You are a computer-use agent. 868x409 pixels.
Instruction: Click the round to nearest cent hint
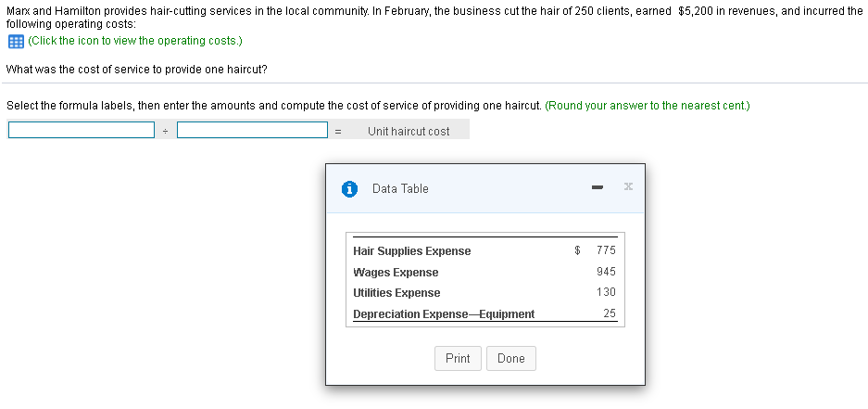(648, 106)
